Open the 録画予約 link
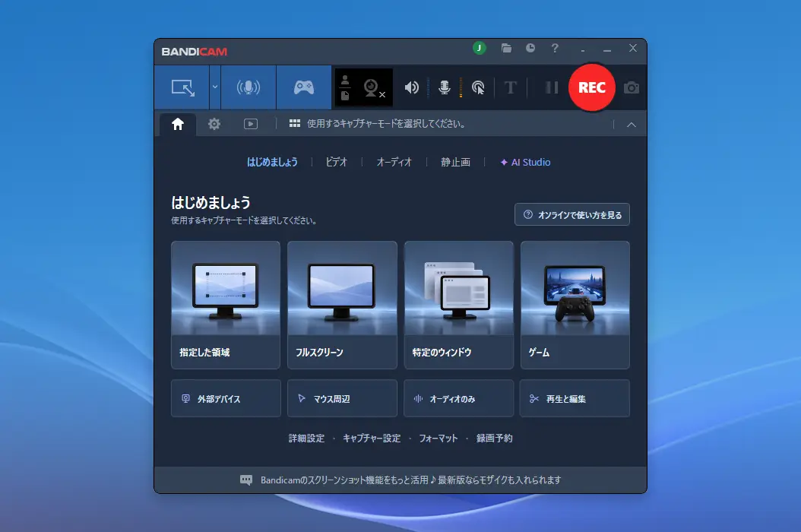 pyautogui.click(x=495, y=438)
